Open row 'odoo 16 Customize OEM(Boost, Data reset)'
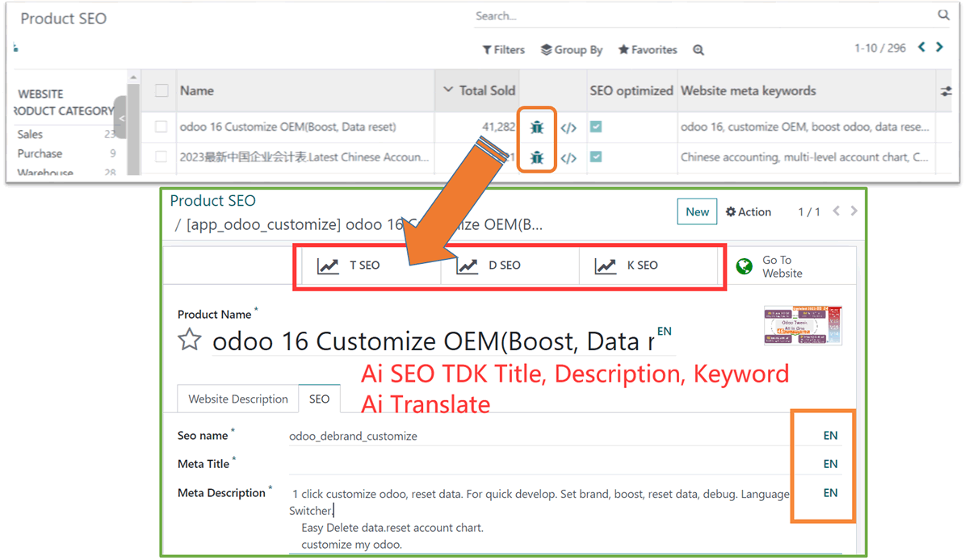This screenshot has width=969, height=560. (x=287, y=127)
